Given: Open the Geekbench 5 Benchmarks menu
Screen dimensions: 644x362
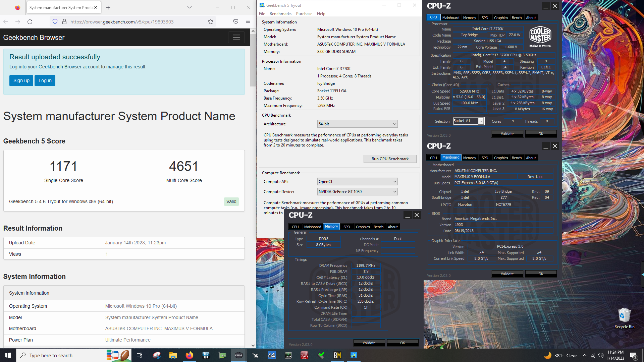Looking at the screenshot, I should [x=280, y=14].
